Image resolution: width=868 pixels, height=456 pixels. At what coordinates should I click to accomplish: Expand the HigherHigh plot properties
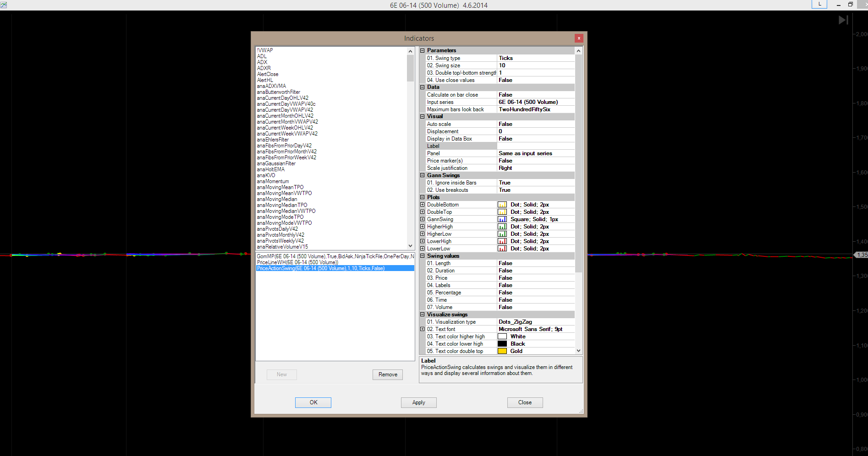tap(423, 227)
